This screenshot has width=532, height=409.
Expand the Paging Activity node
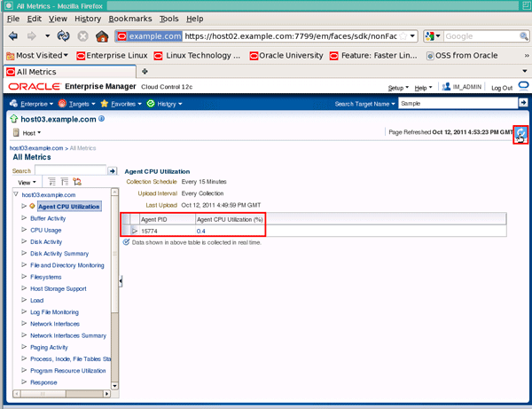pyautogui.click(x=24, y=347)
